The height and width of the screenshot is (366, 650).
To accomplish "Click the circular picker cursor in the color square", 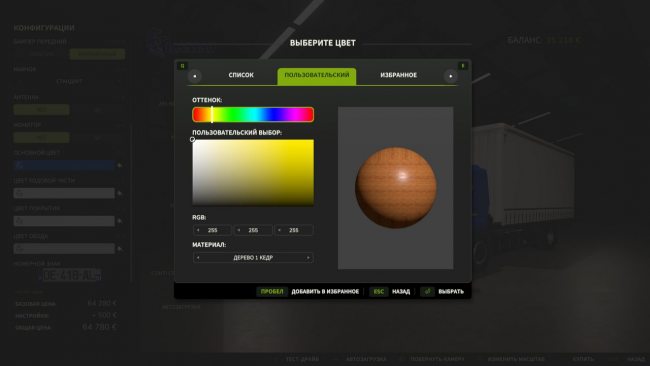I will 192,140.
